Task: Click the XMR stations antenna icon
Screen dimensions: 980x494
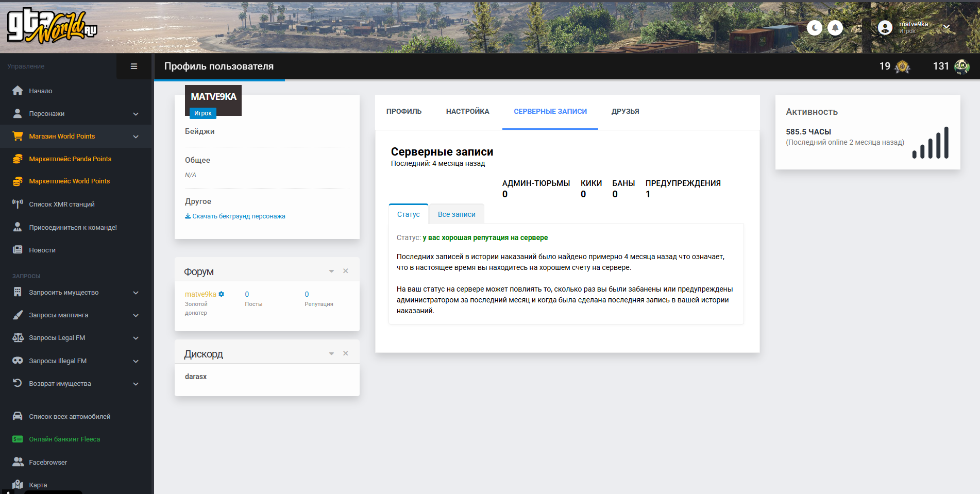Action: pos(18,204)
